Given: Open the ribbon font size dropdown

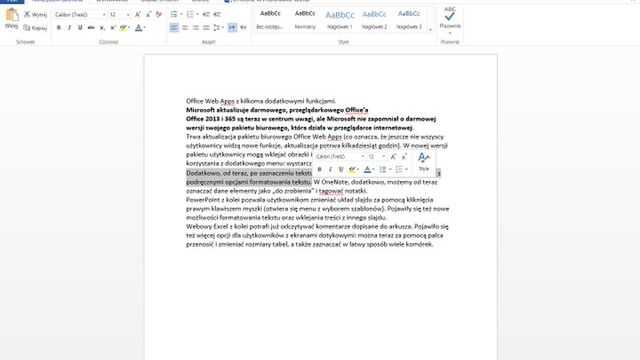Looking at the screenshot, I should [x=128, y=15].
